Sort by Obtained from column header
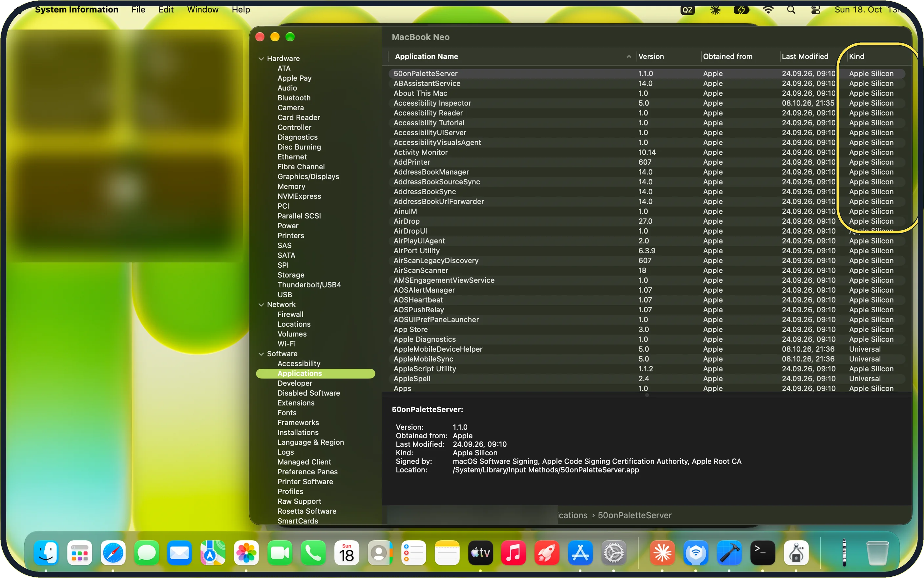 tap(740, 56)
